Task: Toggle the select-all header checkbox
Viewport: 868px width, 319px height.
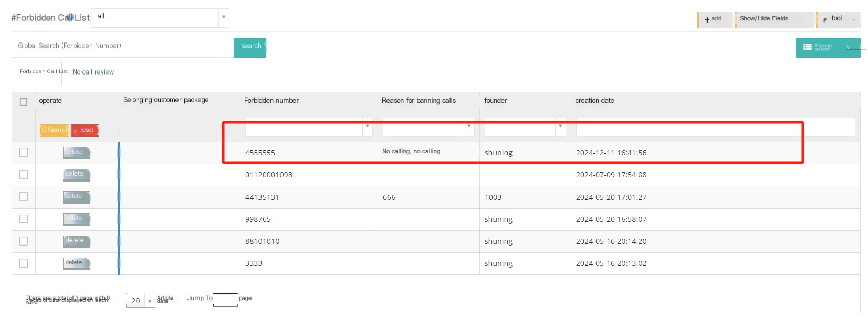Action: coord(24,102)
